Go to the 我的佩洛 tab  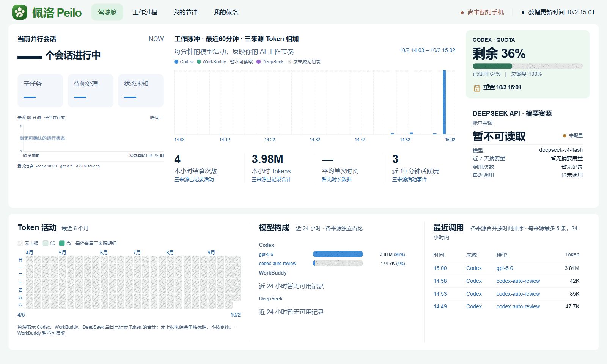click(x=226, y=12)
